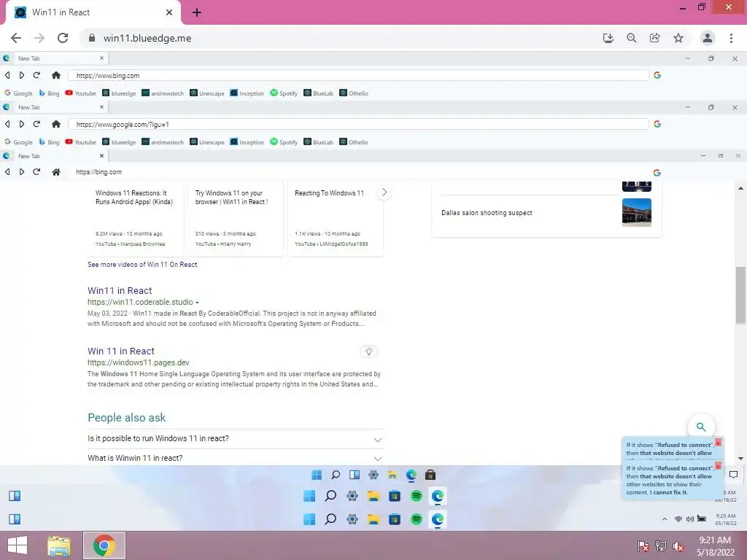Click the battery icon beside 9:20 AM

(701, 518)
